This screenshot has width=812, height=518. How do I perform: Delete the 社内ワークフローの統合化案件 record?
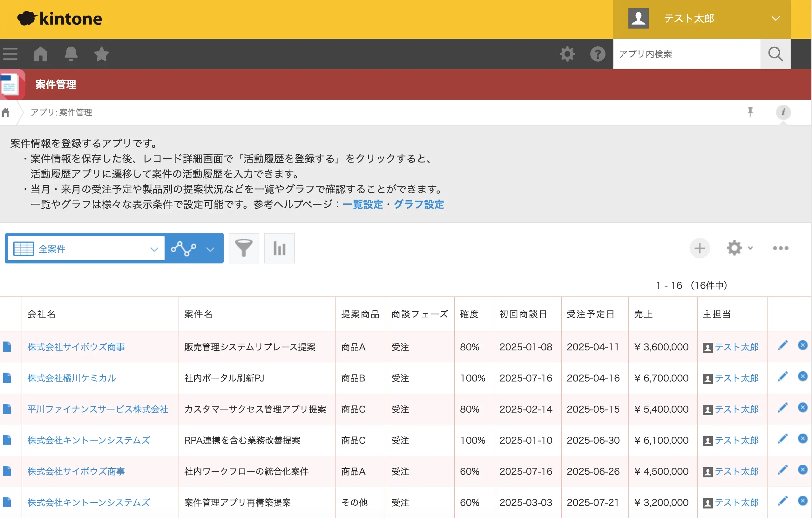point(802,469)
